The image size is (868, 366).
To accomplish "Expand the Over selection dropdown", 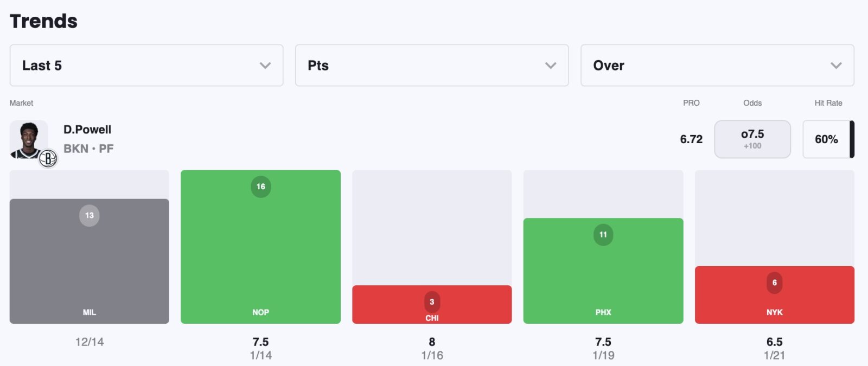I will (717, 66).
